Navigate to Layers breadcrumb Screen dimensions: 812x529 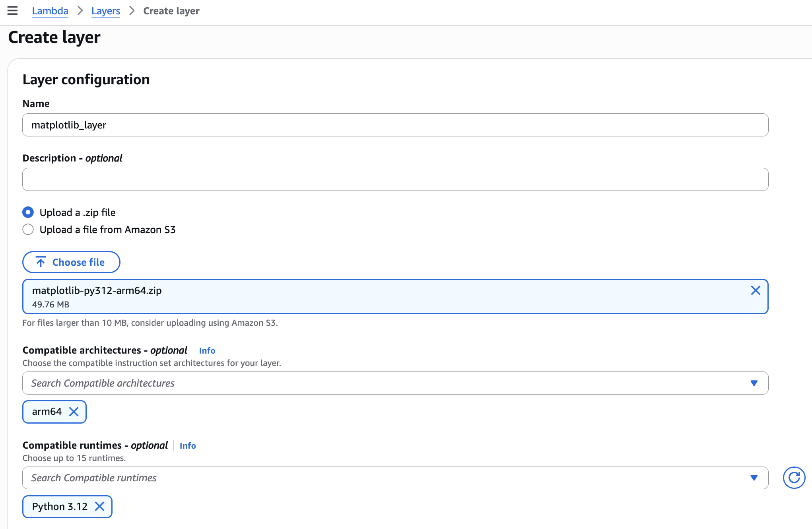[x=105, y=11]
